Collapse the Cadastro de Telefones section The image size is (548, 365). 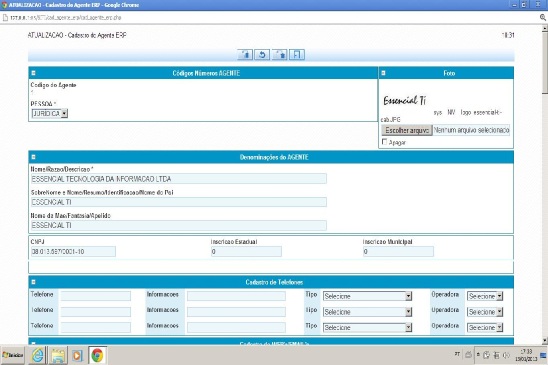[34, 282]
